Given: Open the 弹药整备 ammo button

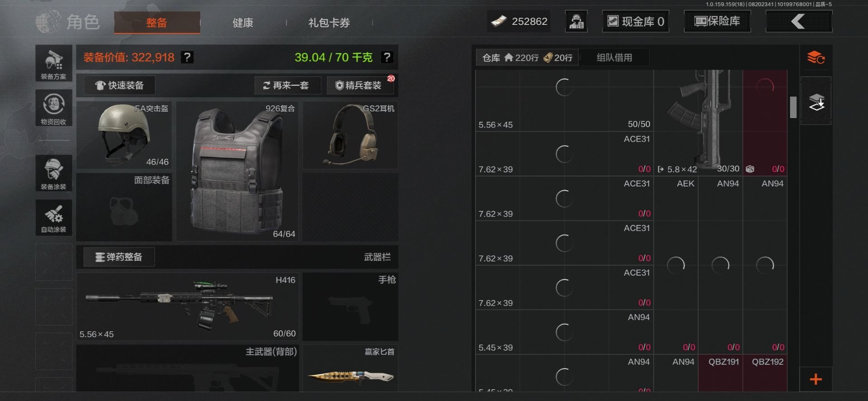Looking at the screenshot, I should tap(119, 257).
